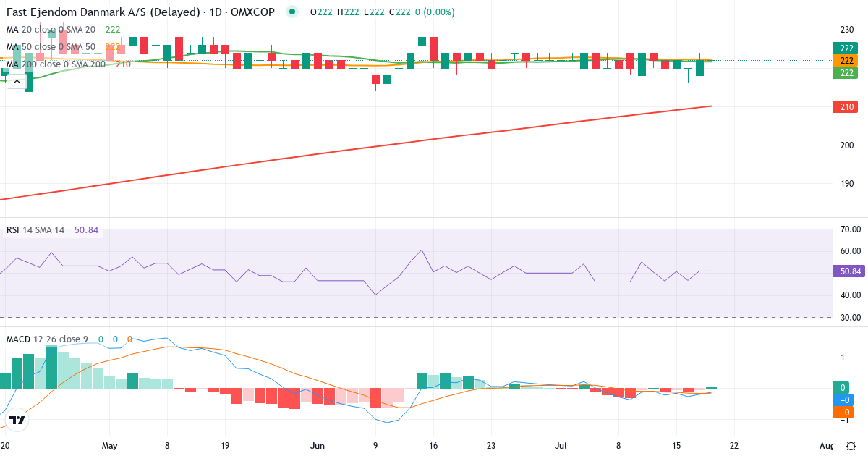This screenshot has width=868, height=456.
Task: Click the 40.00 RSI axis label
Action: pos(851,295)
